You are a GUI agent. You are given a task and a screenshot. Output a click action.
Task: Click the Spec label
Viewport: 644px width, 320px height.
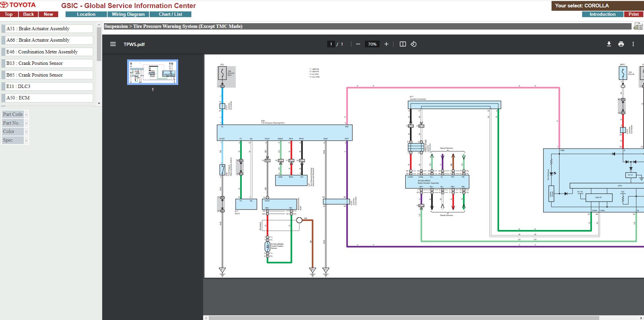click(x=13, y=140)
